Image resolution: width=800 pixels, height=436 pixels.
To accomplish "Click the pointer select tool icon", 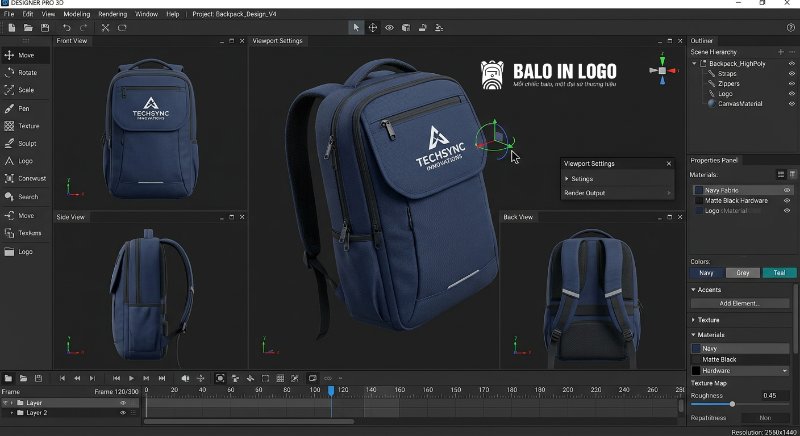I will pyautogui.click(x=355, y=28).
